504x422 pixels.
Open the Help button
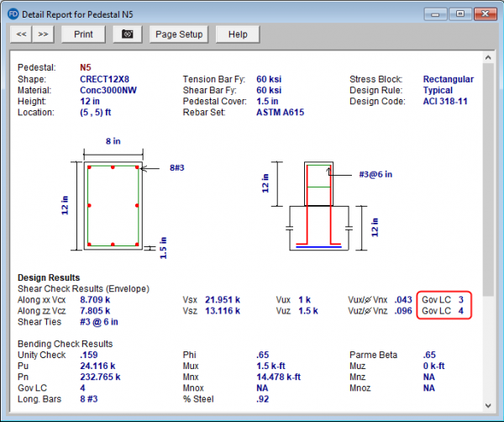click(238, 34)
